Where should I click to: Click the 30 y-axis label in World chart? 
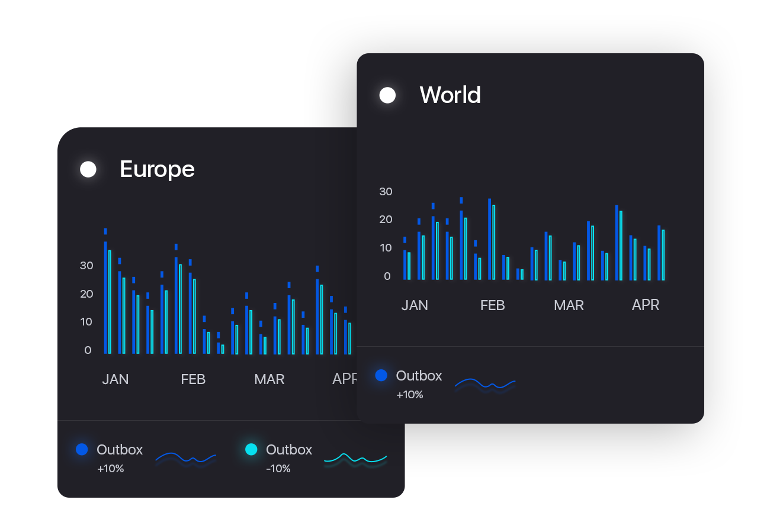(386, 191)
